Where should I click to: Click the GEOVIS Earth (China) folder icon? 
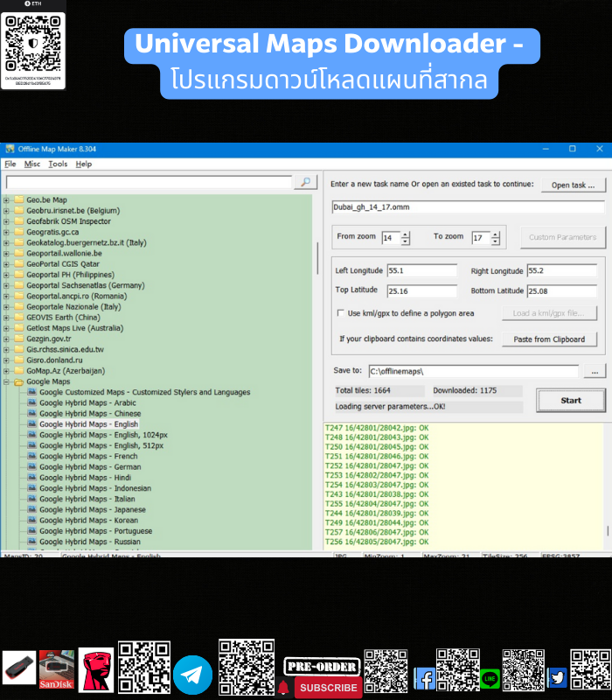[x=18, y=318]
